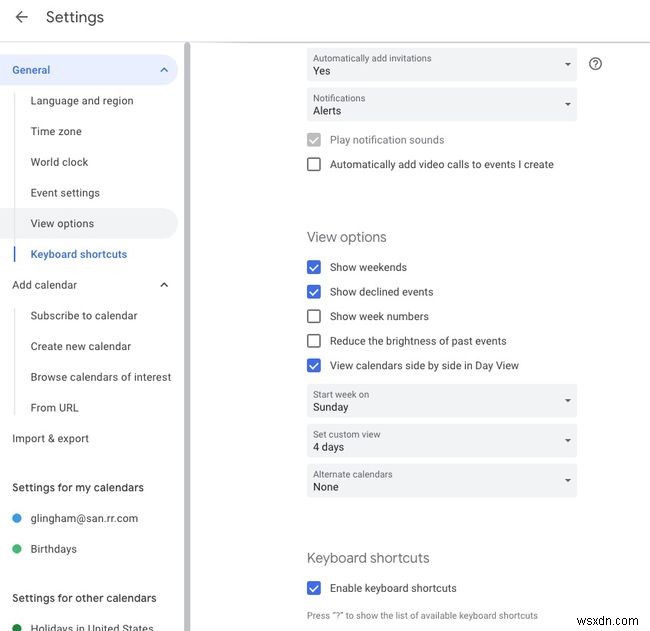Open Time zone settings
The height and width of the screenshot is (631, 650).
[56, 131]
